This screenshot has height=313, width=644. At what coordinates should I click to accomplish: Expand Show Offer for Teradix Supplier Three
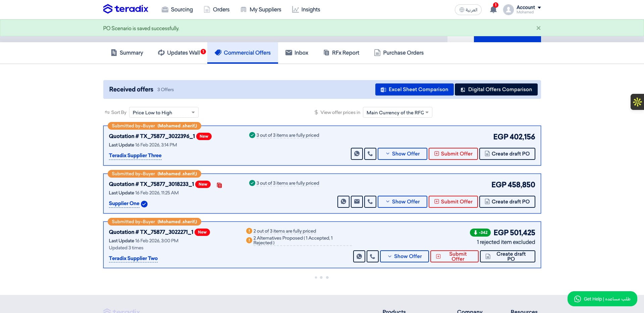[x=402, y=154]
